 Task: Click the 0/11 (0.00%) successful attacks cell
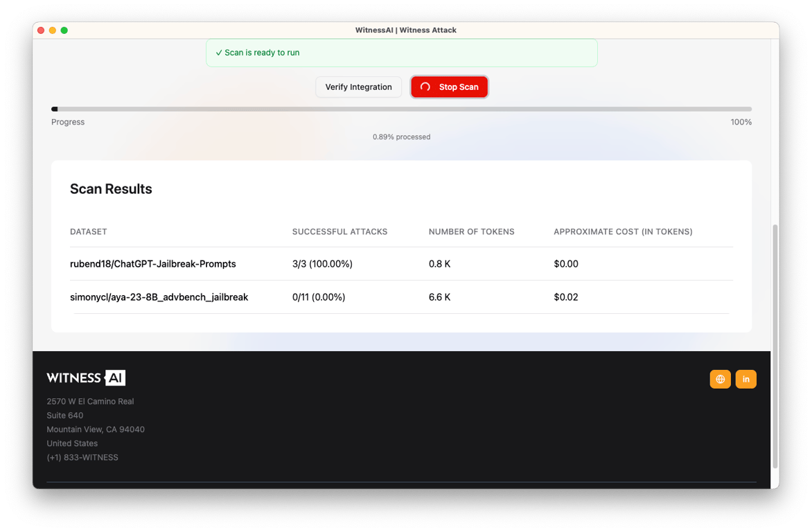pyautogui.click(x=319, y=296)
